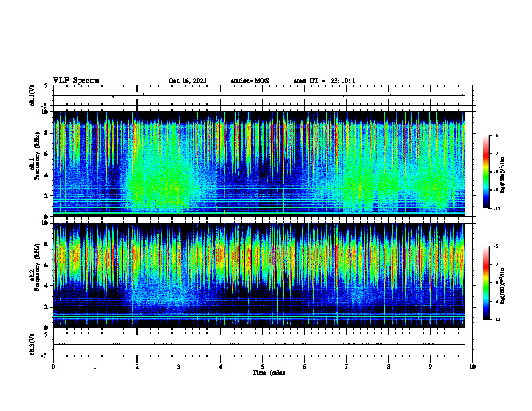The height and width of the screenshot is (411, 532).
Task: Click ch.2 color bar tick "-9"
Action: [496, 301]
